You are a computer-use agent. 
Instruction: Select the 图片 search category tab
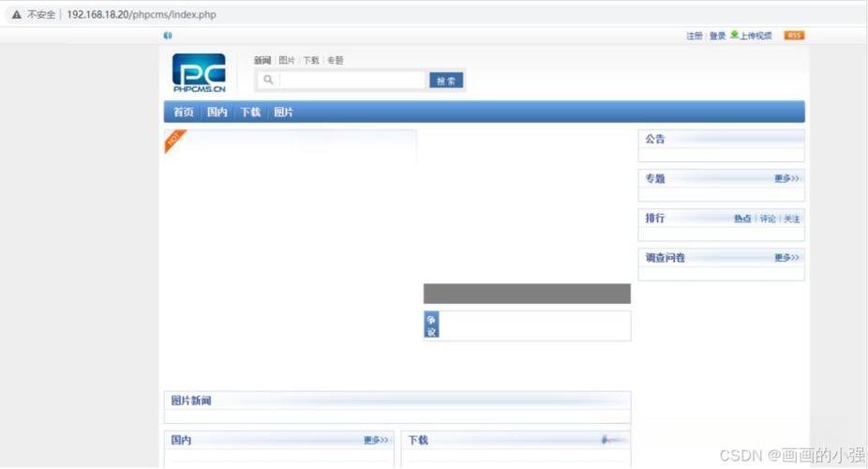(x=286, y=60)
